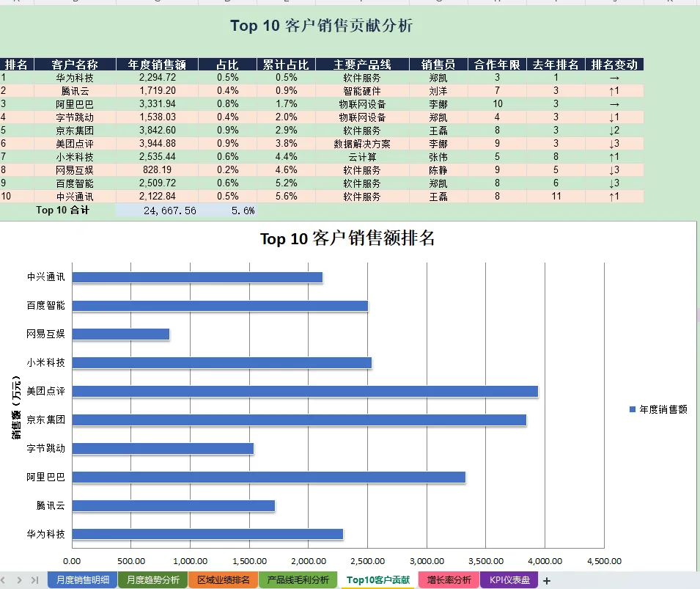The width and height of the screenshot is (700, 589).
Task: Click the 4,500.00 axis label
Action: [x=604, y=561]
